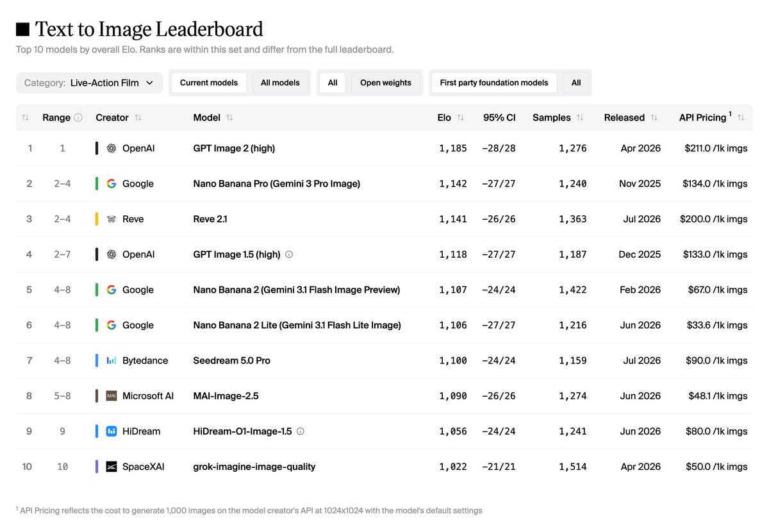Click the Text to Image Leaderboard heading

[x=149, y=29]
